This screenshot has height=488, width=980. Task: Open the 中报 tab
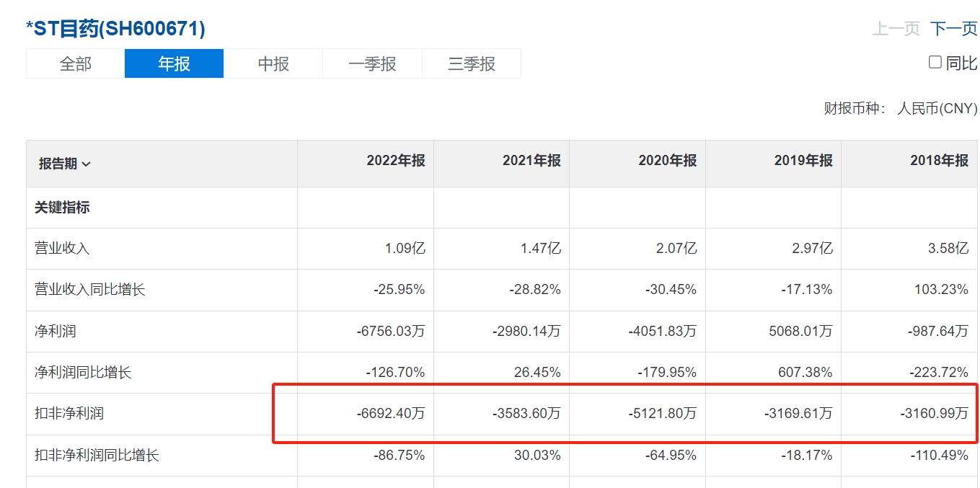tap(273, 63)
